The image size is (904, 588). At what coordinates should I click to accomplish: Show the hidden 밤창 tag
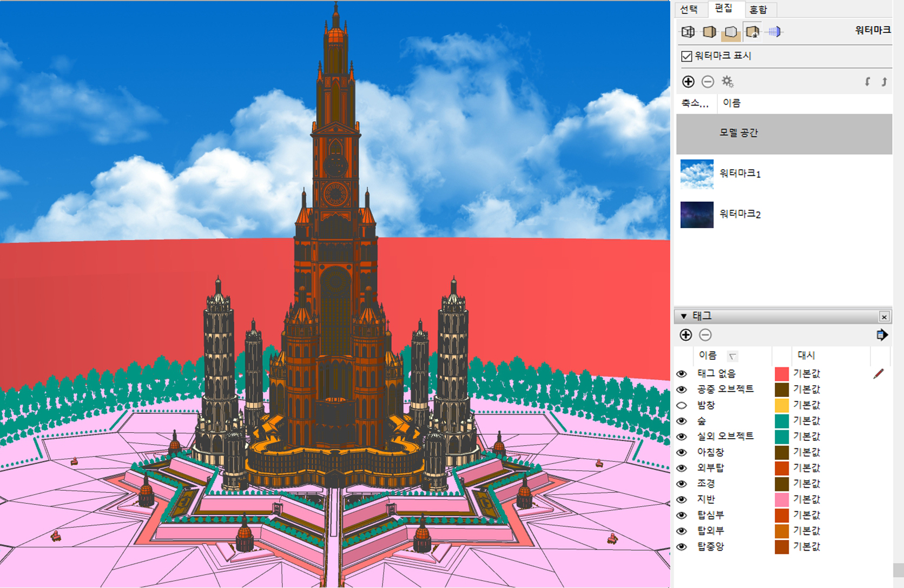coord(682,405)
